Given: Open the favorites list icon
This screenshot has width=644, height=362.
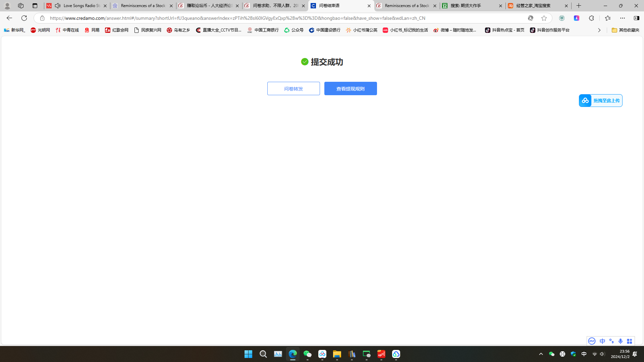Looking at the screenshot, I should point(608,18).
